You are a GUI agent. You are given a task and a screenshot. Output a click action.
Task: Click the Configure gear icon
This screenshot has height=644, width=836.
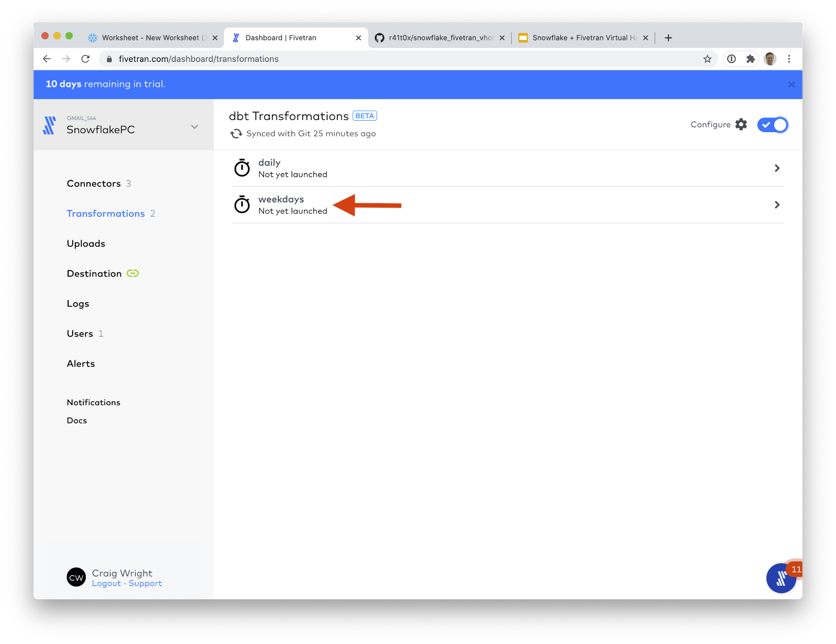coord(741,125)
